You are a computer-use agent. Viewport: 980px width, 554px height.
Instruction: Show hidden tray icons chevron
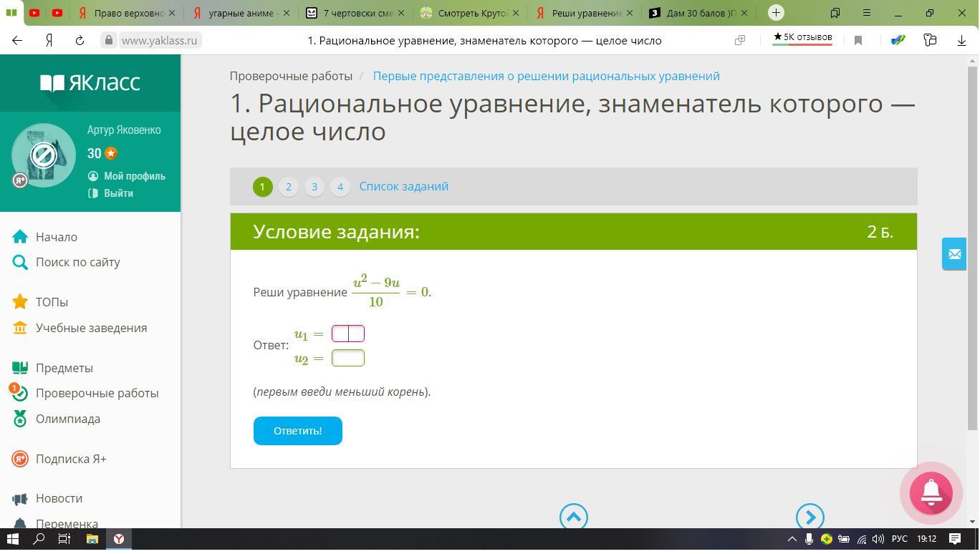(x=792, y=539)
